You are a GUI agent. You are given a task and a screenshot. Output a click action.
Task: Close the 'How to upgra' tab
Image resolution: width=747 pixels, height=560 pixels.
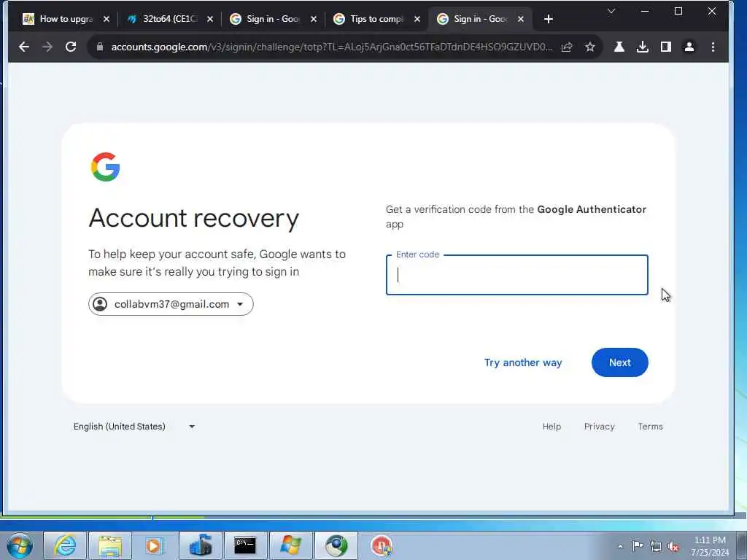(107, 19)
